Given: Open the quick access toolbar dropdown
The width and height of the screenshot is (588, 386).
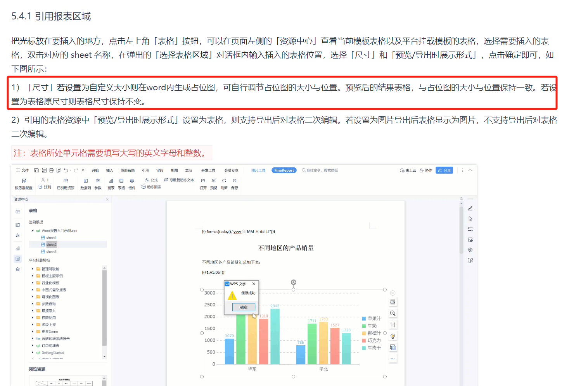Looking at the screenshot, I should (x=83, y=170).
